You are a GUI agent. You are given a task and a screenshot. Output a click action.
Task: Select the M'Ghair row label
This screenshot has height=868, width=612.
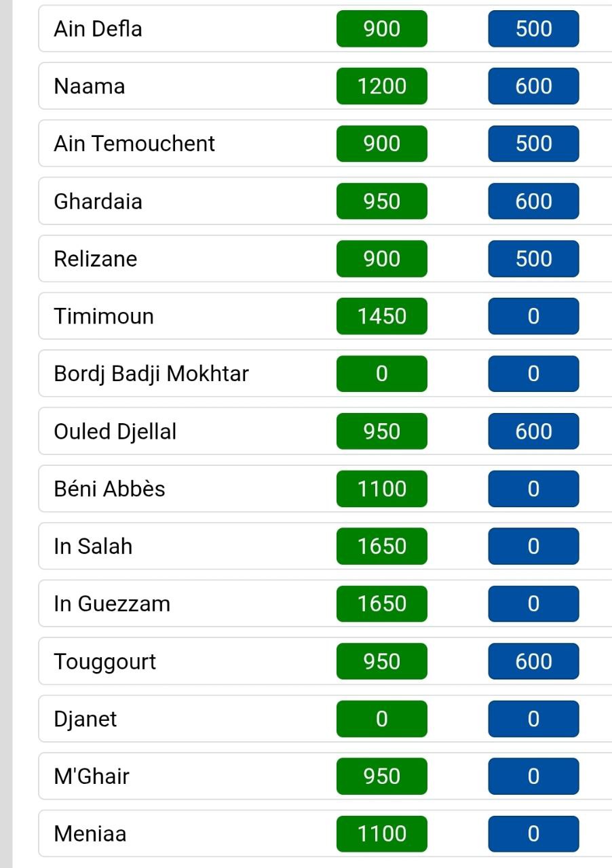[x=92, y=776]
